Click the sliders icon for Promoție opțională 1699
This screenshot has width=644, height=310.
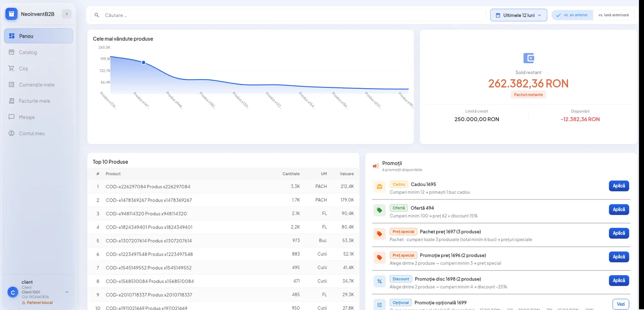point(380,305)
